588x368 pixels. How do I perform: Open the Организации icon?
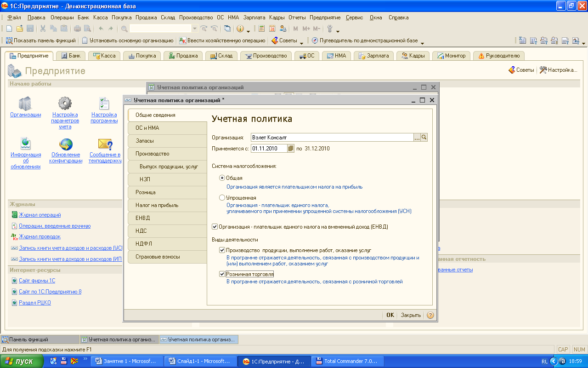[25, 103]
